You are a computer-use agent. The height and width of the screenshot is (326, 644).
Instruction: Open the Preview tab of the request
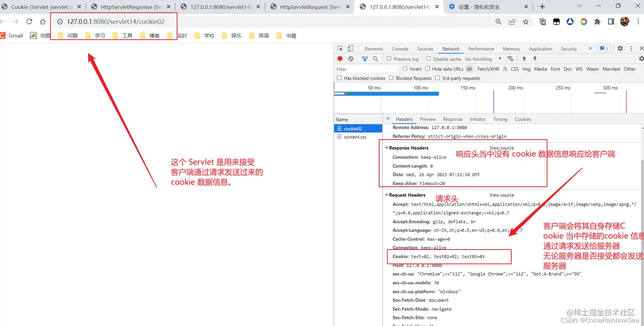[x=428, y=119]
